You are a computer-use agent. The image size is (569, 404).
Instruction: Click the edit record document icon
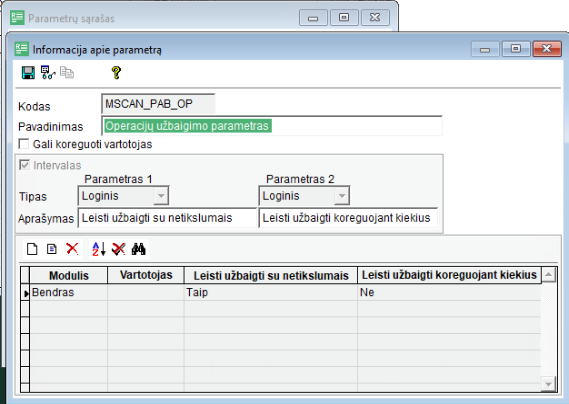pos(52,249)
